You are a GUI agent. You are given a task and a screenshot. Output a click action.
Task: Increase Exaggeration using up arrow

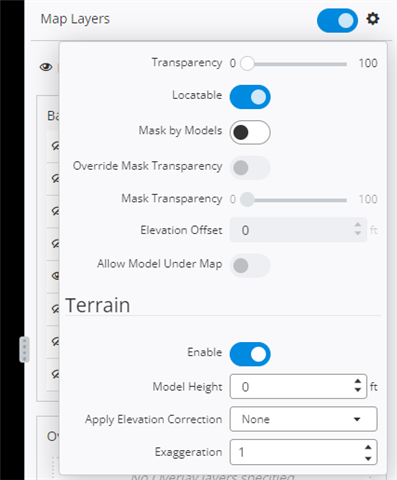[368, 447]
